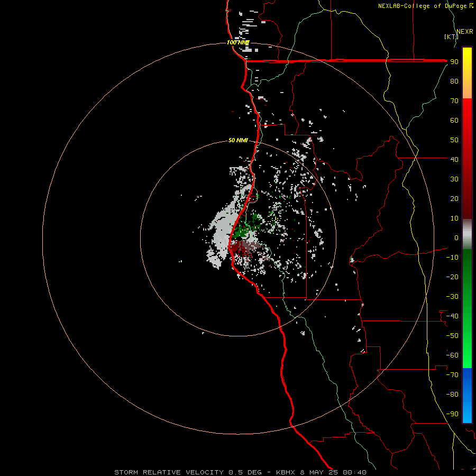Click the -30 value on the velocity scale
This screenshot has width=476, height=476.
coord(452,297)
